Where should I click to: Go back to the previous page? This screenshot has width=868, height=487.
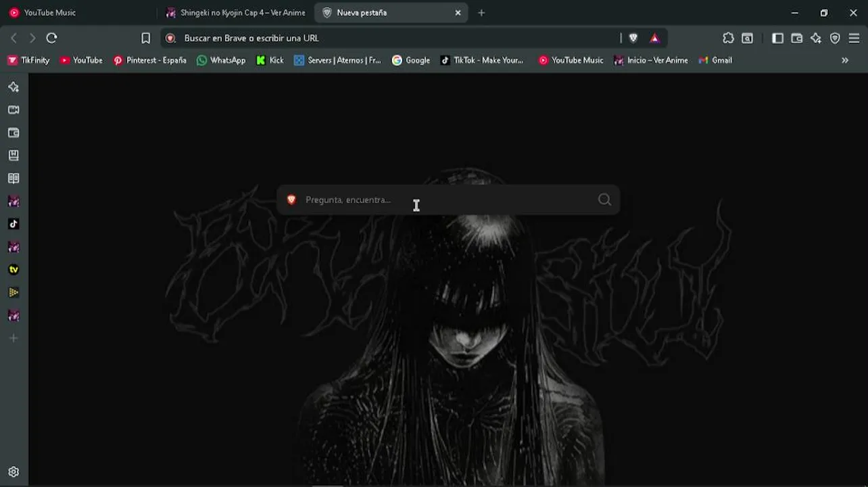click(x=14, y=38)
